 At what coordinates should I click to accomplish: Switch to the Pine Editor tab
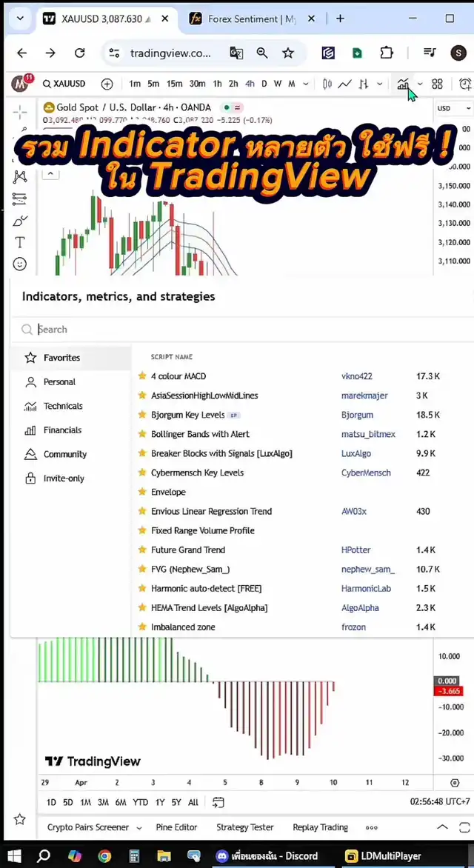176,827
